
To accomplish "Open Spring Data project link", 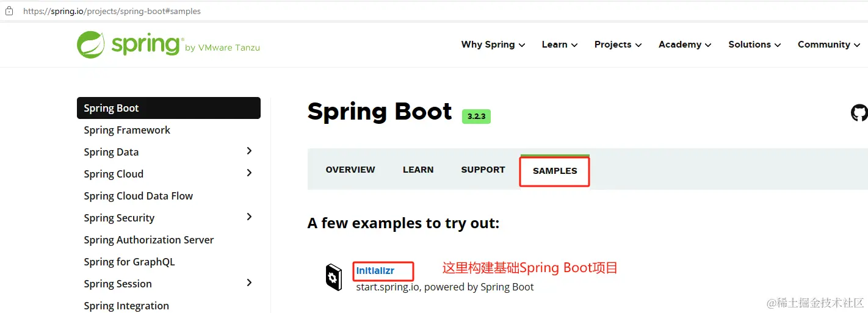I will 111,152.
